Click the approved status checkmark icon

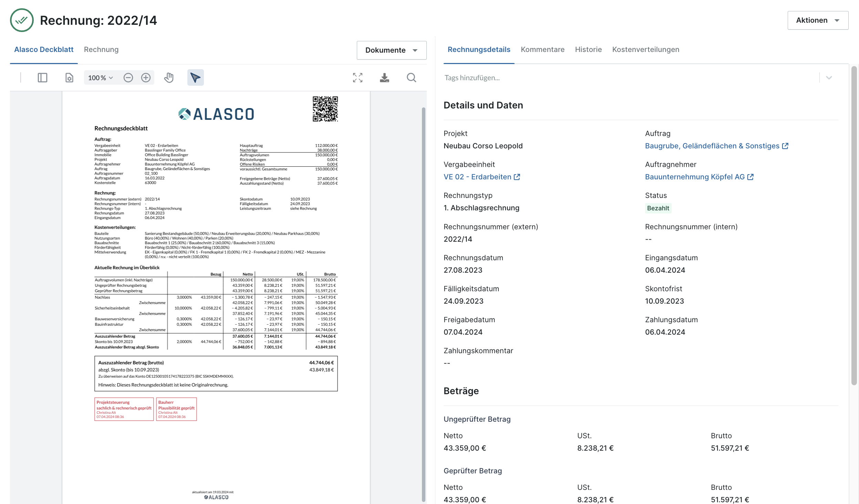22,20
